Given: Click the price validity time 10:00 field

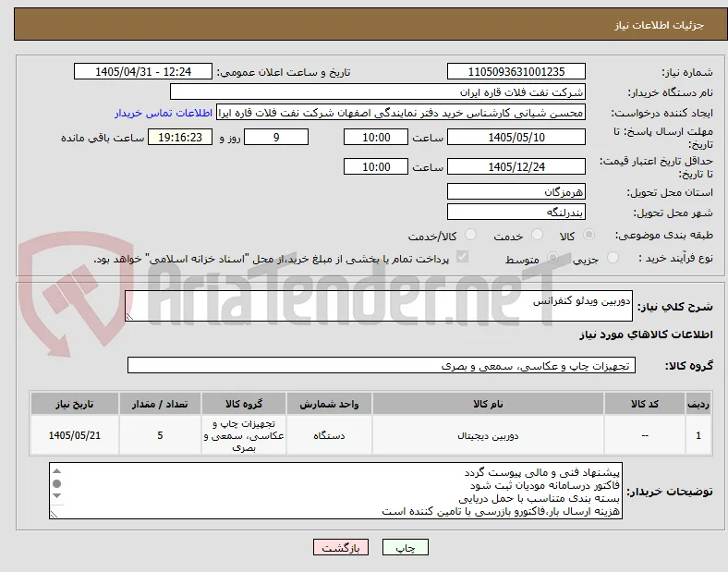Looking at the screenshot, I should [376, 166].
